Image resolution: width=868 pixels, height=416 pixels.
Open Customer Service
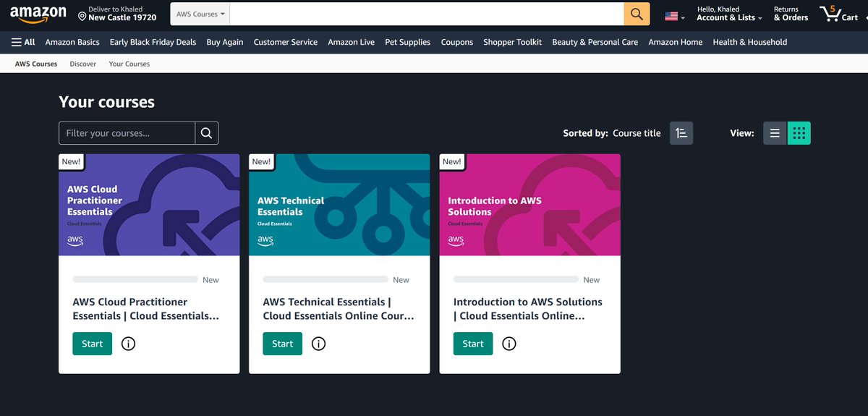click(x=285, y=42)
